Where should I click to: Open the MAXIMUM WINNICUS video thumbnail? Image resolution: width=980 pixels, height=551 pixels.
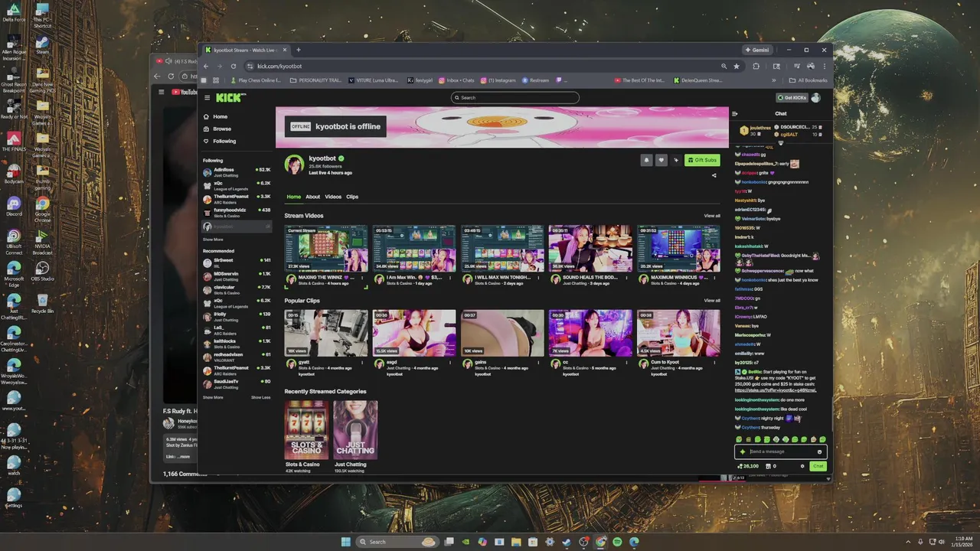click(x=678, y=249)
